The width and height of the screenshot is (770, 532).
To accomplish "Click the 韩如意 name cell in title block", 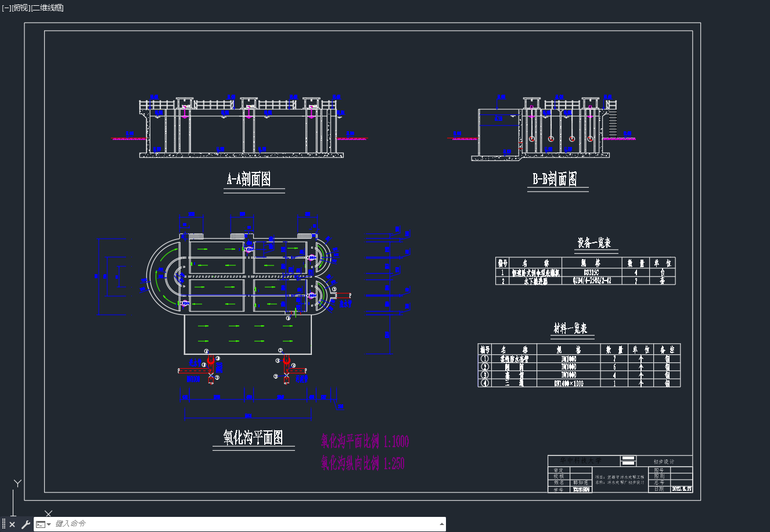I will [x=580, y=482].
